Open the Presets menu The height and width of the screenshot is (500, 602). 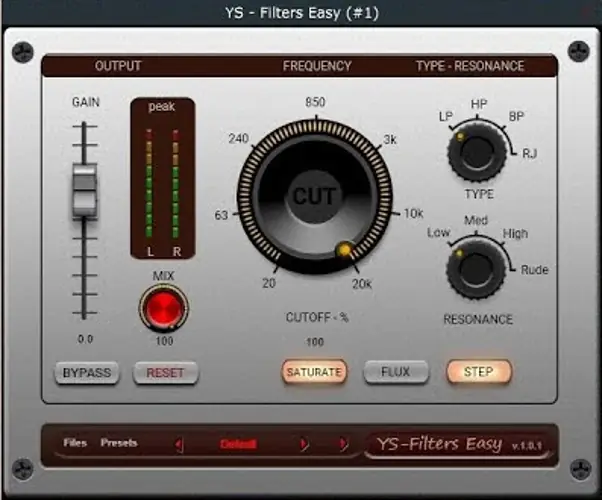click(119, 443)
